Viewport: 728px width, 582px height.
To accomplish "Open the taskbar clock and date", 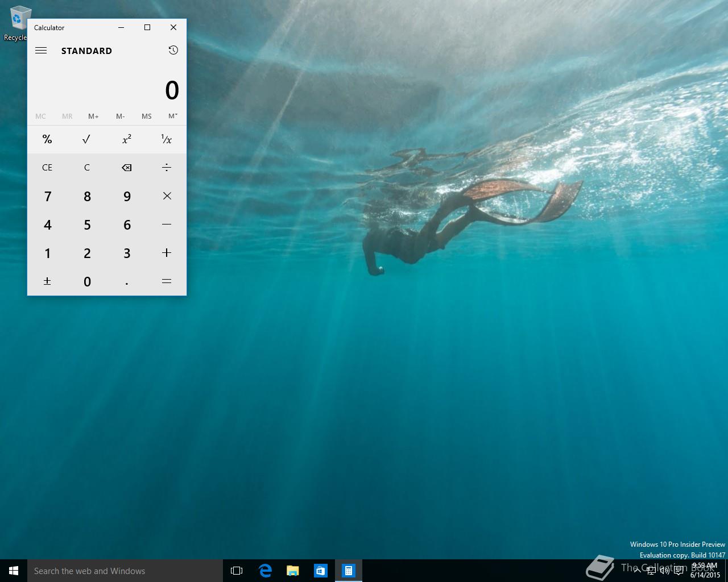I will coord(705,571).
